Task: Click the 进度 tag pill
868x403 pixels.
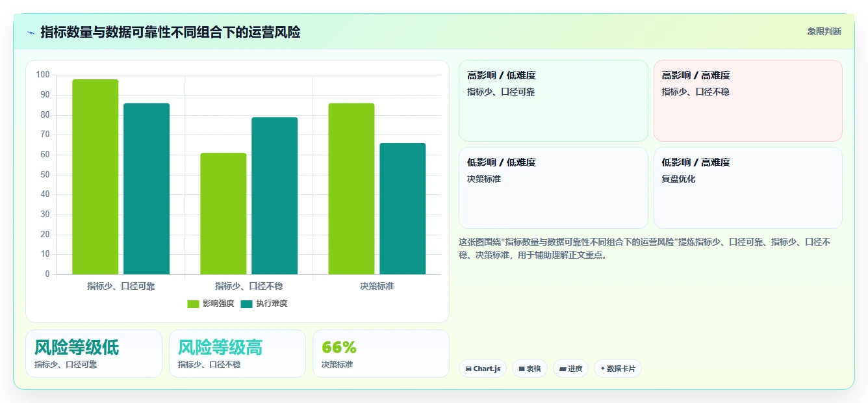Action: pos(570,369)
